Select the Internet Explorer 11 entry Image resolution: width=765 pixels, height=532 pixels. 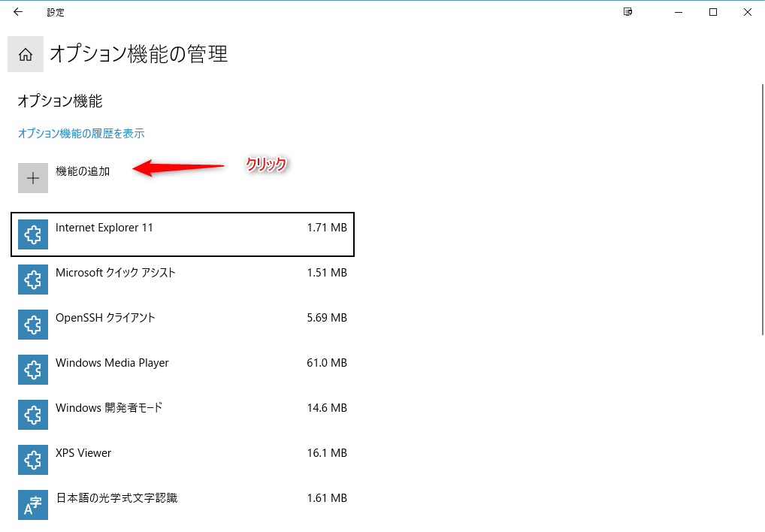click(183, 234)
